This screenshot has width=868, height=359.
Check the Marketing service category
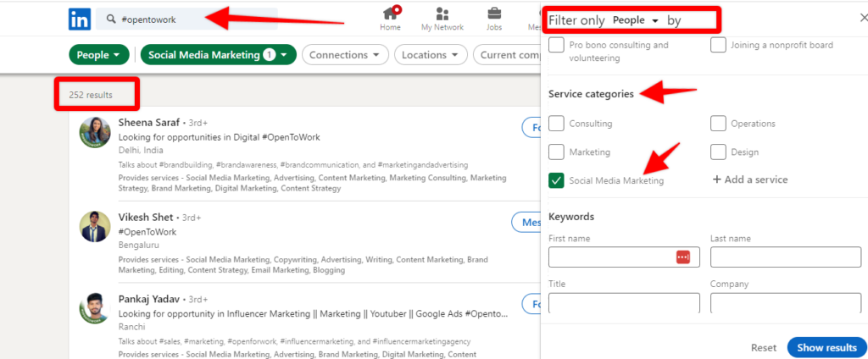(x=556, y=152)
